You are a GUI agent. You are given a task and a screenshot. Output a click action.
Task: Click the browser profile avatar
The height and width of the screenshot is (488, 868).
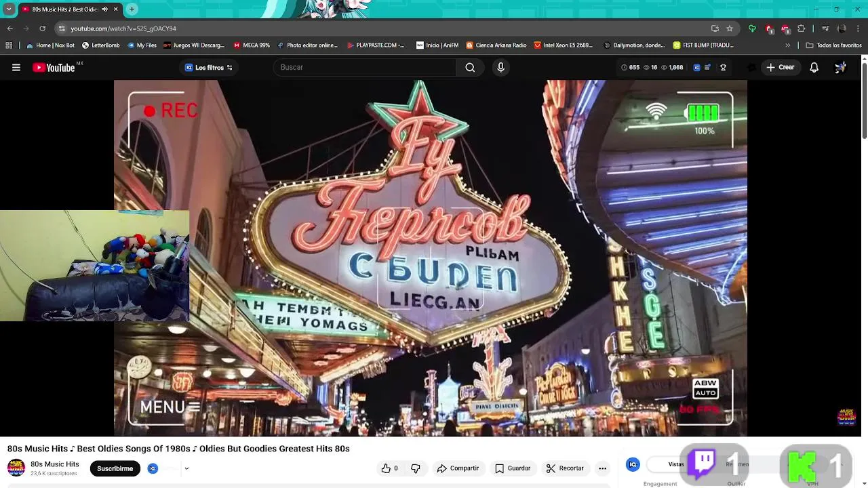coord(842,28)
